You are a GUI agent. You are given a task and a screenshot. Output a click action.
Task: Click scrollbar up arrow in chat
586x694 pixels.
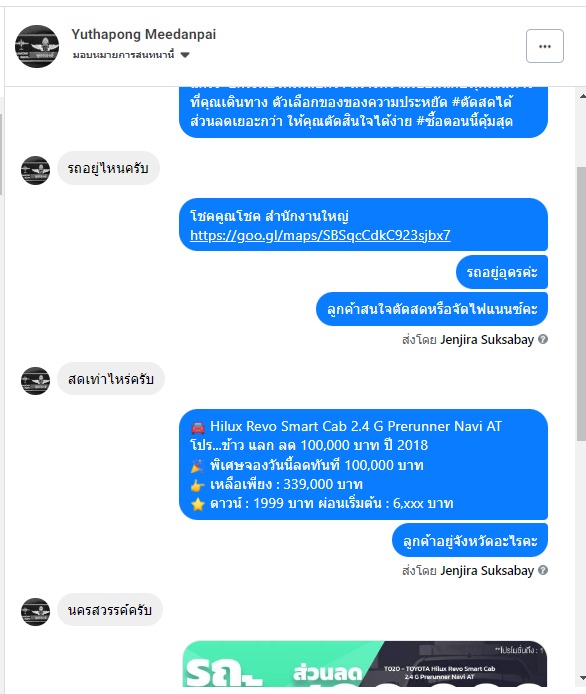pos(582,96)
